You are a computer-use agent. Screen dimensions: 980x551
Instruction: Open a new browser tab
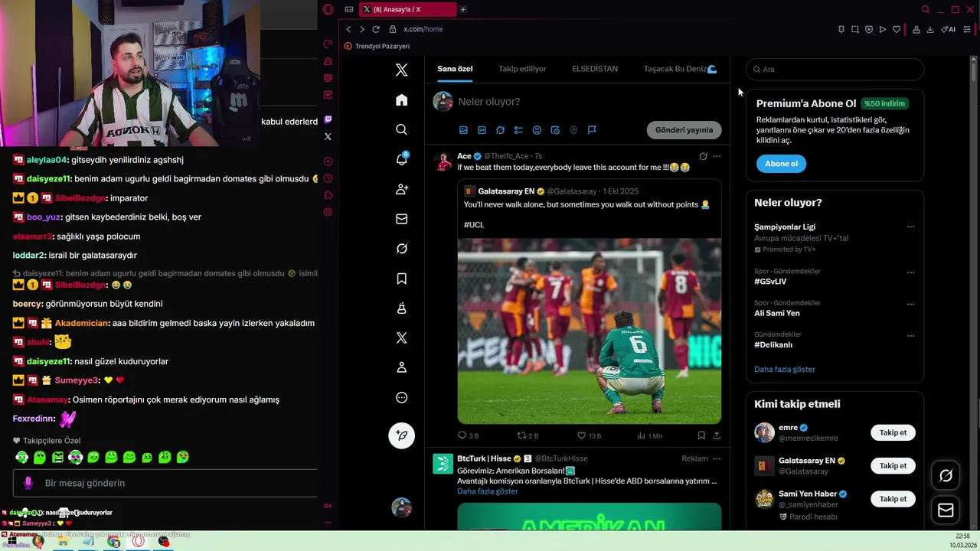coord(463,9)
